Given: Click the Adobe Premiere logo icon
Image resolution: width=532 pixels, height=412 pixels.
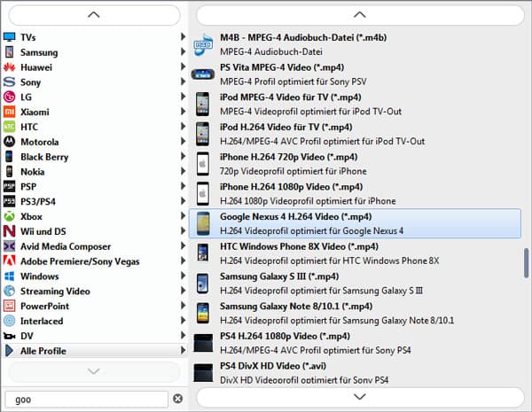Looking at the screenshot, I should point(9,260).
